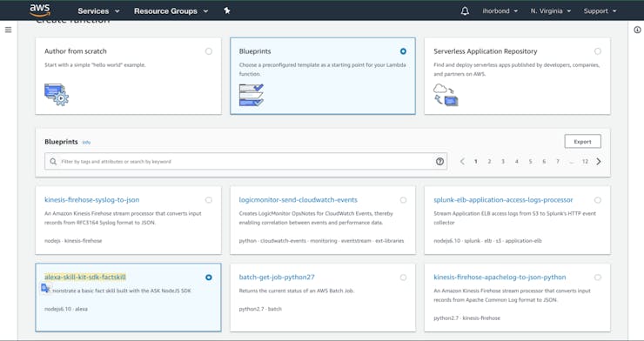644x341 pixels.
Task: Open the notifications bell
Action: pyautogui.click(x=465, y=11)
